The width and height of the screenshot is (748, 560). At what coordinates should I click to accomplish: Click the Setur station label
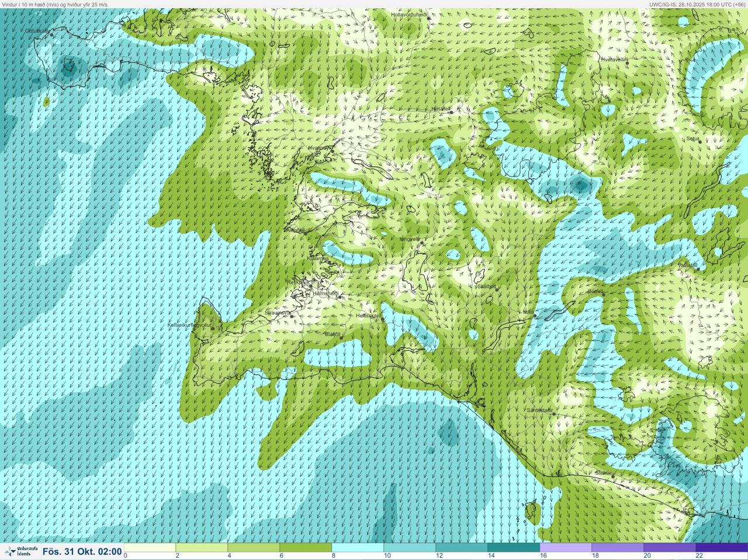(x=693, y=139)
